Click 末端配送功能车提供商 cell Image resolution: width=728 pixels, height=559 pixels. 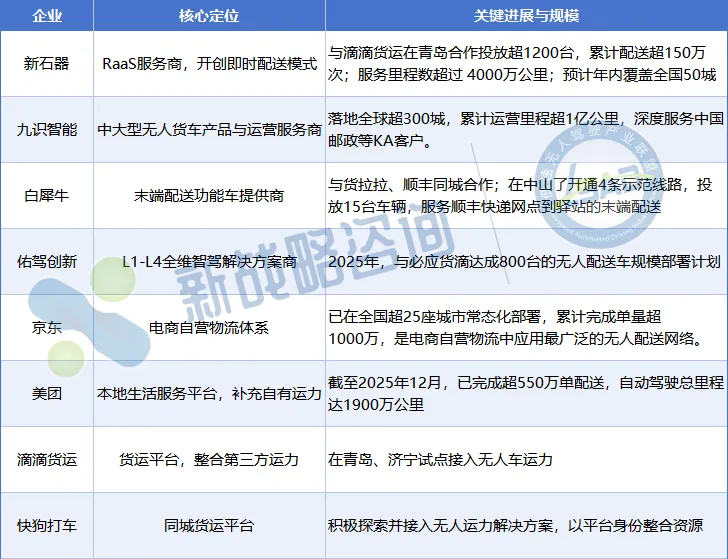pos(209,195)
